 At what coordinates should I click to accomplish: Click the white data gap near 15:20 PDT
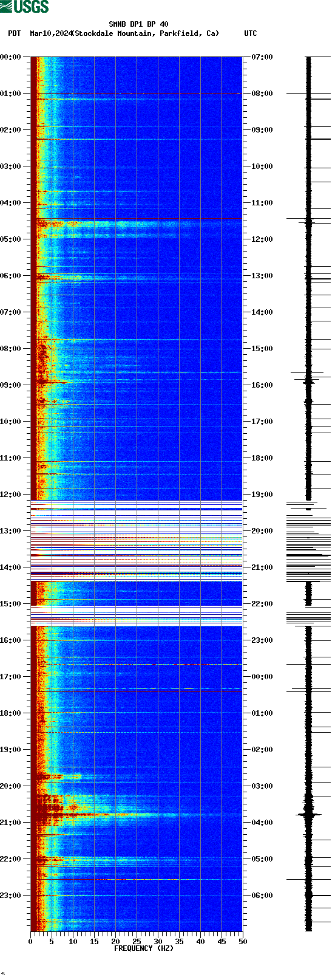(137, 616)
